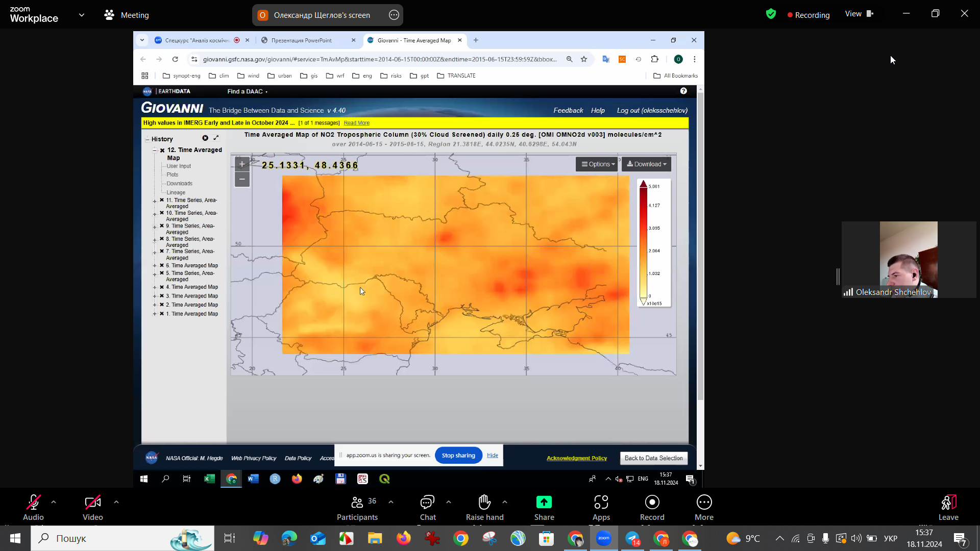Click the Windows search box
980x551 pixels.
point(122,538)
